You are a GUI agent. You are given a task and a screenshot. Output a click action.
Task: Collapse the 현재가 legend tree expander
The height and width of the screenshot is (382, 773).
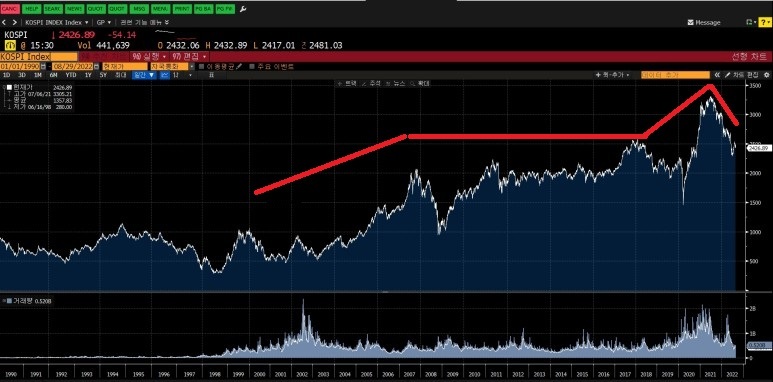coord(4,87)
